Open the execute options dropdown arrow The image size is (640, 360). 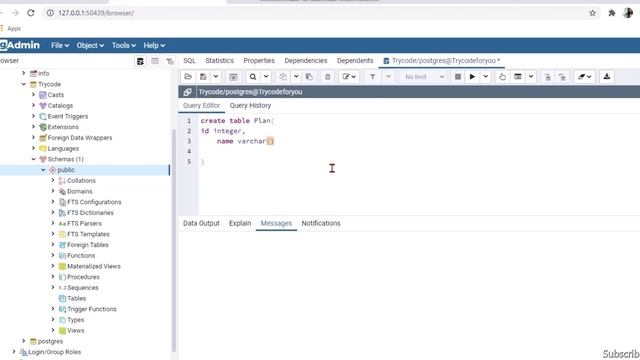(x=485, y=77)
